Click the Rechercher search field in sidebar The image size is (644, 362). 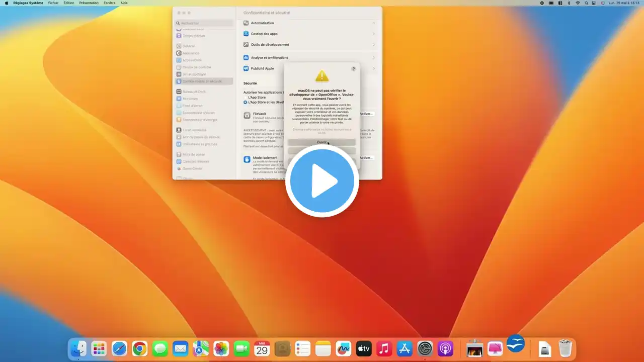(204, 23)
